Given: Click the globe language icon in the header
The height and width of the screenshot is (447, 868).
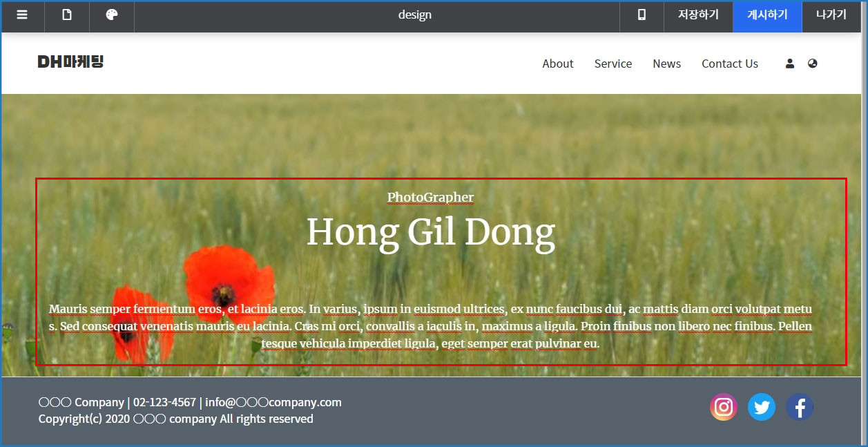Looking at the screenshot, I should click(812, 64).
